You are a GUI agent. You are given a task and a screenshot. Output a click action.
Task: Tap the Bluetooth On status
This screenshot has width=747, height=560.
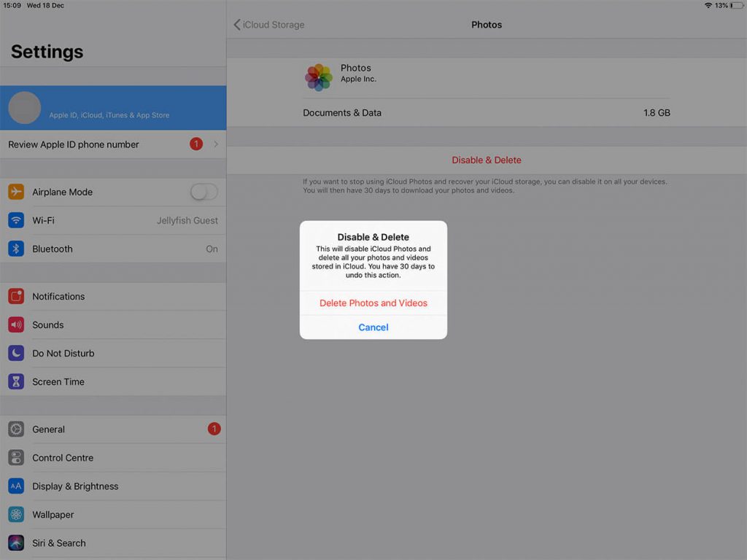coord(212,249)
